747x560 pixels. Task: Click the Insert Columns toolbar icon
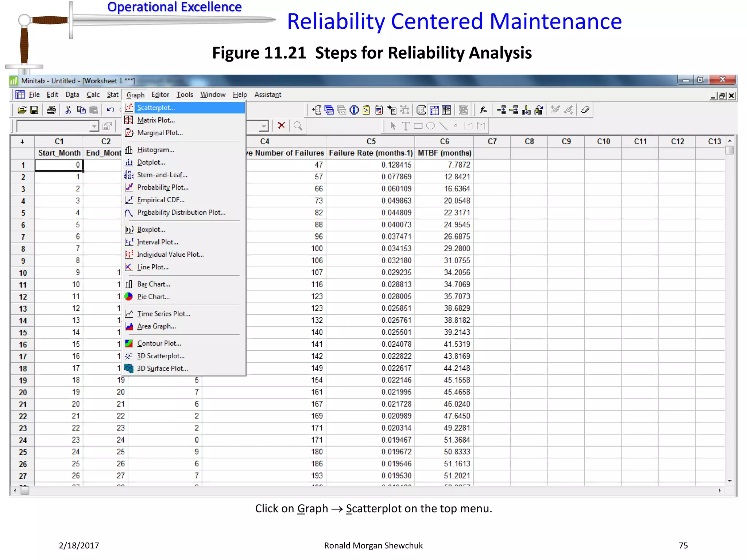[526, 110]
